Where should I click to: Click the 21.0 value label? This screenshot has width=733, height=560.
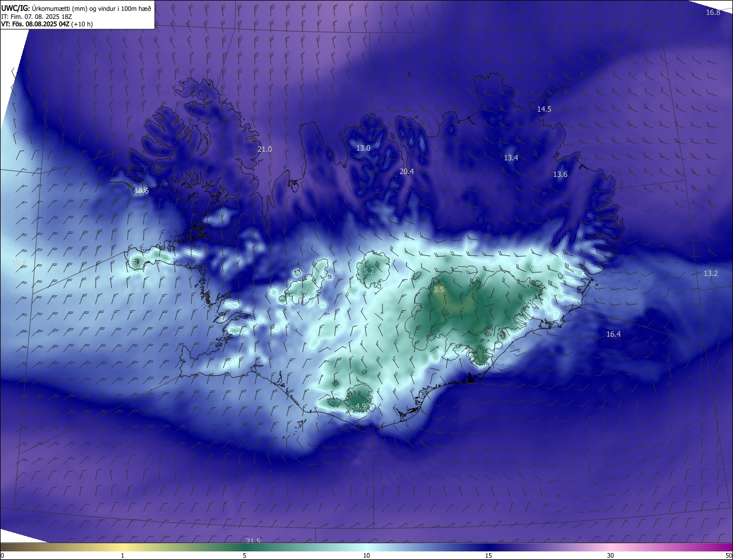[x=265, y=149]
